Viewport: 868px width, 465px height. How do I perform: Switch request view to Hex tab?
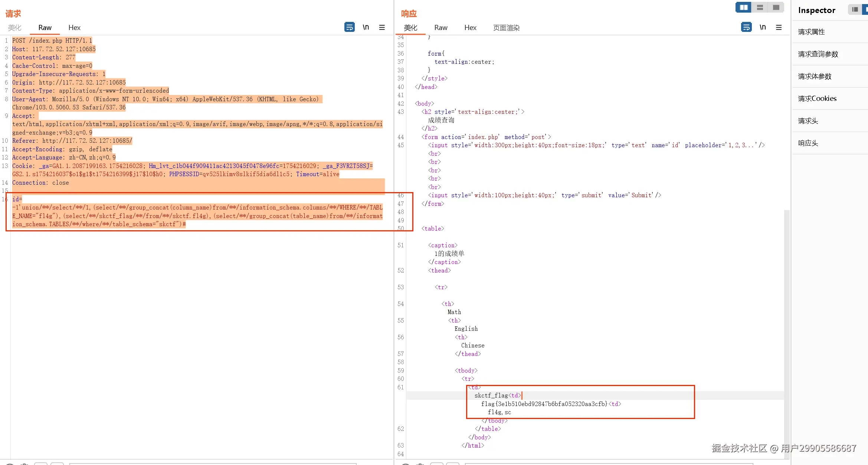(74, 27)
